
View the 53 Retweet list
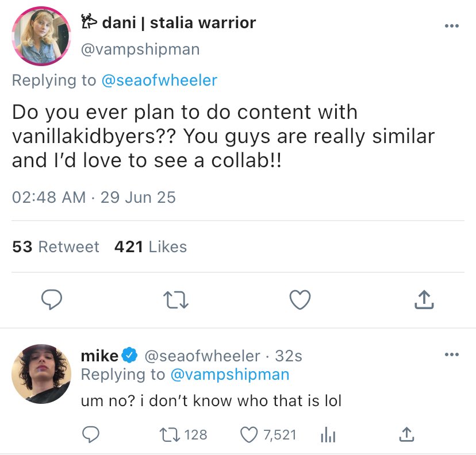[x=56, y=247]
